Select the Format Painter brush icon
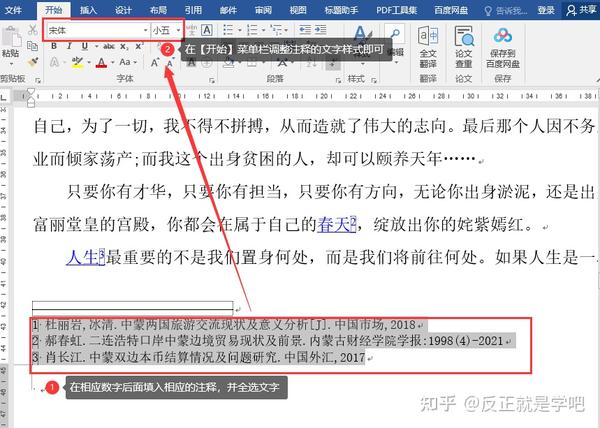This screenshot has width=600, height=428. pyautogui.click(x=33, y=62)
